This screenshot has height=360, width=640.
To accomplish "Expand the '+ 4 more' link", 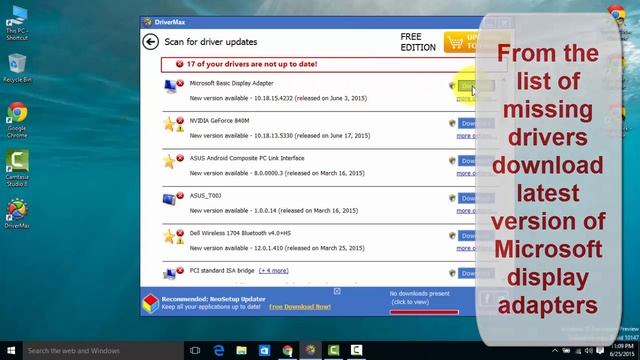I will coord(273,271).
